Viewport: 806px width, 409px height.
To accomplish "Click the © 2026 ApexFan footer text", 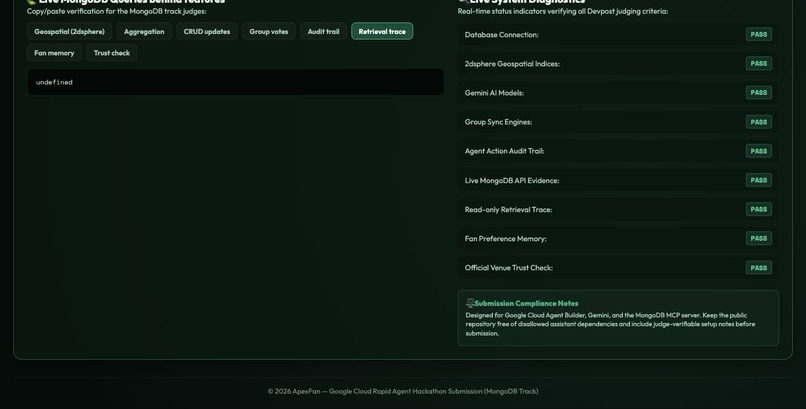I will 403,391.
